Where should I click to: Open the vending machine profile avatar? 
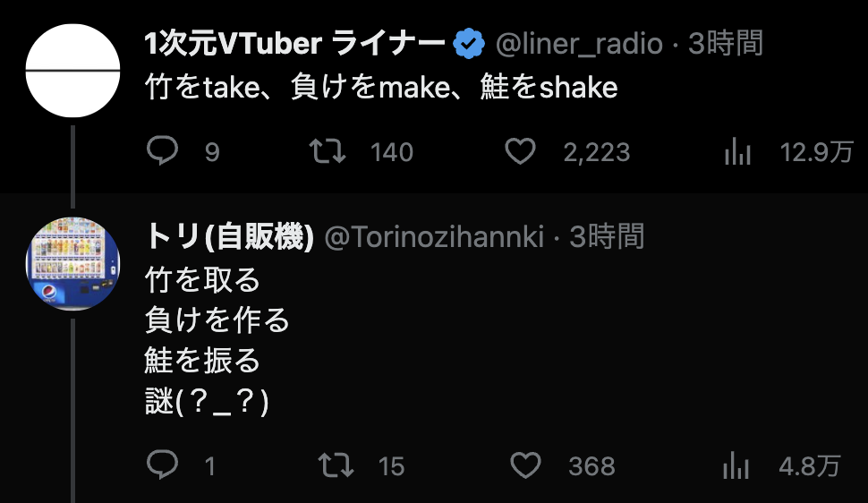(x=72, y=264)
